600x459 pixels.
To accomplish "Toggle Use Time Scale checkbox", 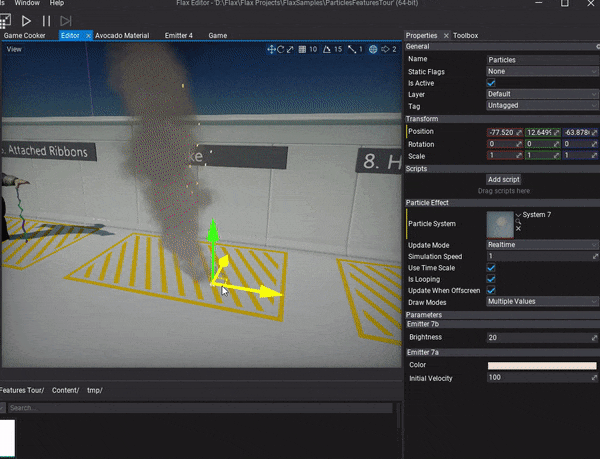I will click(x=491, y=268).
